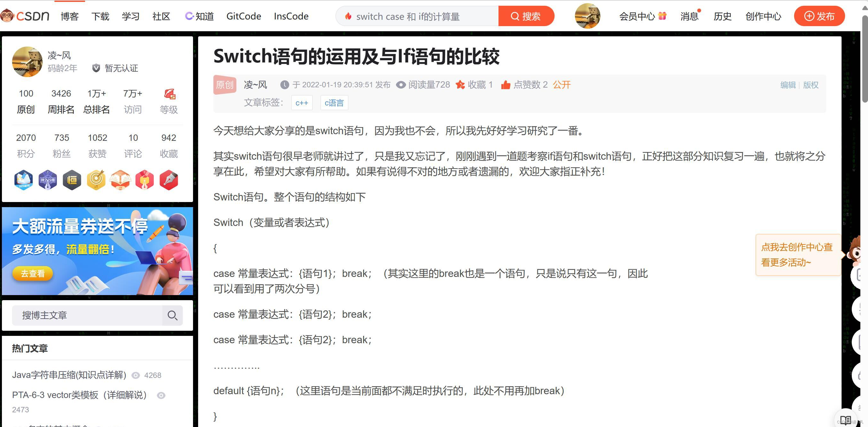Click the gold target medal badge
Screen dimensions: 868x427
96,180
